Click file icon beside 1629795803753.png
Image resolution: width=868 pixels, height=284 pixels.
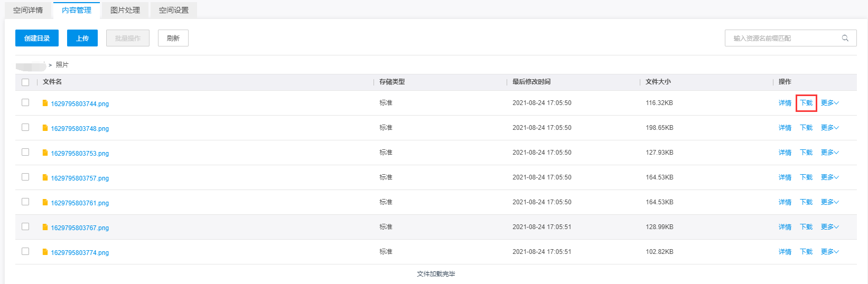[x=45, y=153]
